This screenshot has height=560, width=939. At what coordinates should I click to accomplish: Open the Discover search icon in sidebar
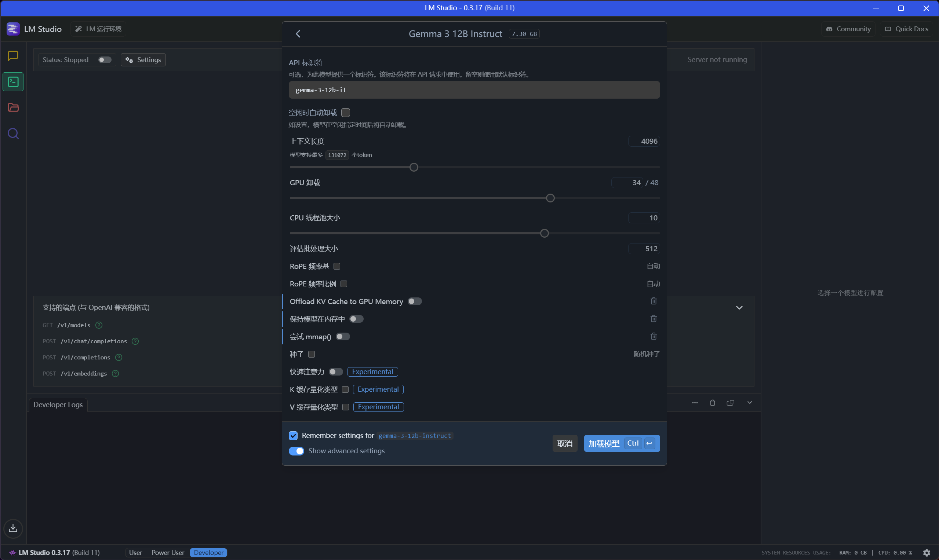coord(13,133)
